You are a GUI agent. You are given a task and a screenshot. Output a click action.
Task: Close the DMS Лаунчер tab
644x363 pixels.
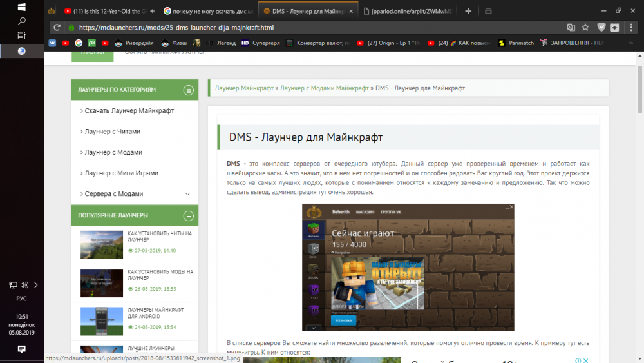tap(351, 11)
